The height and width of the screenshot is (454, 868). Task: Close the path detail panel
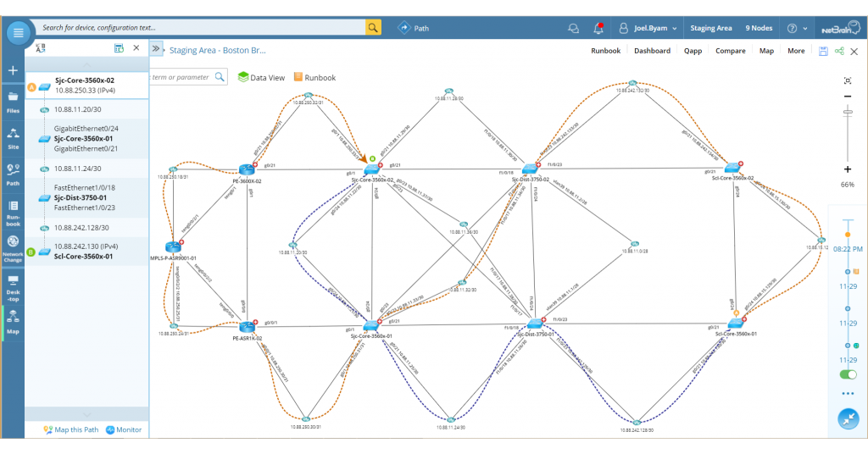tap(136, 48)
